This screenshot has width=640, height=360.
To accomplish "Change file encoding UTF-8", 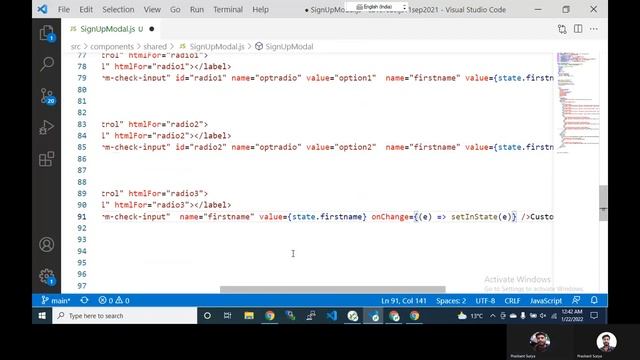I will click(485, 301).
